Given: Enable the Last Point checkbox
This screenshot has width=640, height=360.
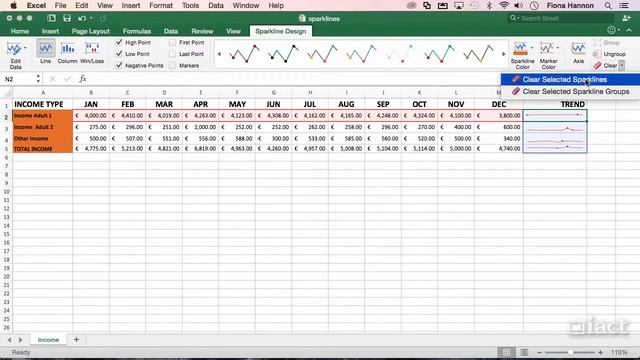Looking at the screenshot, I should click(173, 53).
